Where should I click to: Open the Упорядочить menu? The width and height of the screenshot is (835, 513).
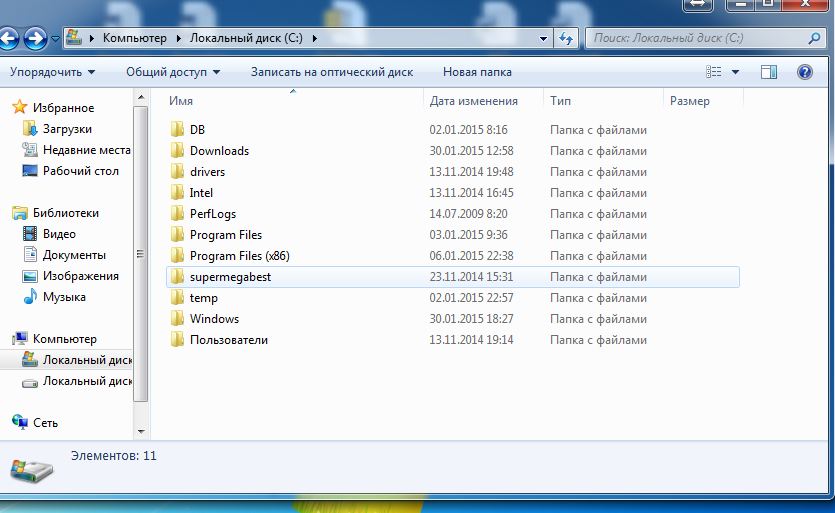pos(52,72)
